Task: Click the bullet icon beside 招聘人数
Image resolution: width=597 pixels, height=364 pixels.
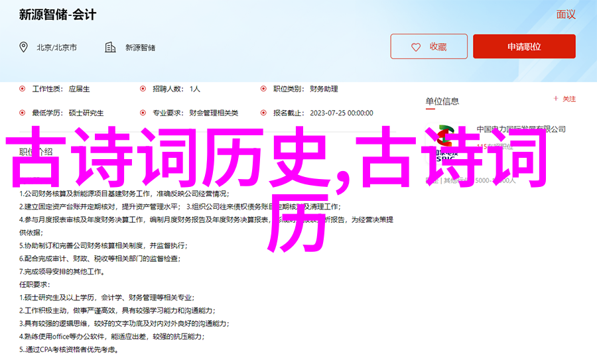Action: (x=143, y=89)
